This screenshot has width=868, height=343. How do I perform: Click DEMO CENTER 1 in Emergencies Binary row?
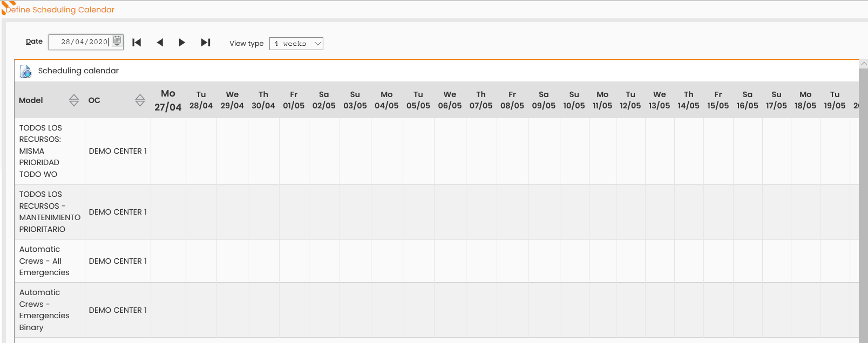click(118, 311)
